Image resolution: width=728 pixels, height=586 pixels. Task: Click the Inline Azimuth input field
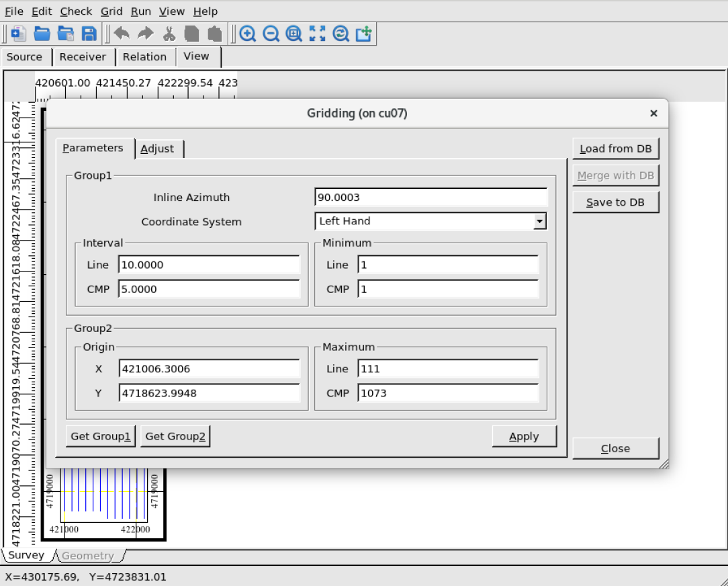[430, 197]
